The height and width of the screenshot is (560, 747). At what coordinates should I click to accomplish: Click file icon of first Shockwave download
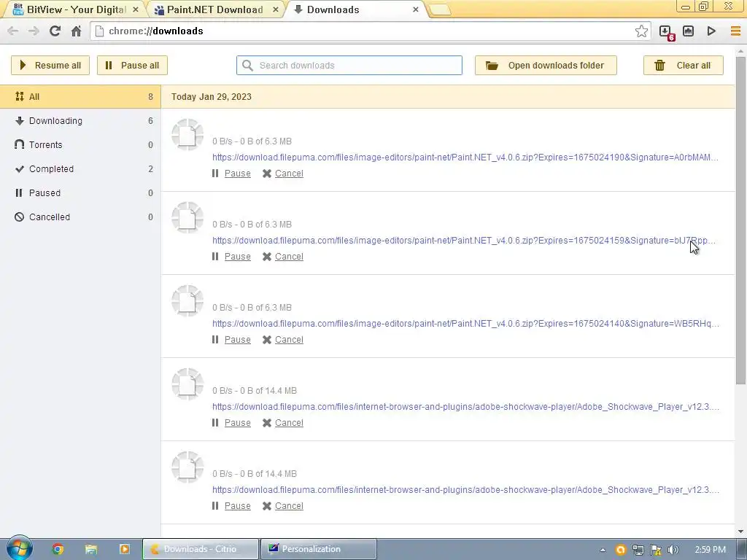187,384
